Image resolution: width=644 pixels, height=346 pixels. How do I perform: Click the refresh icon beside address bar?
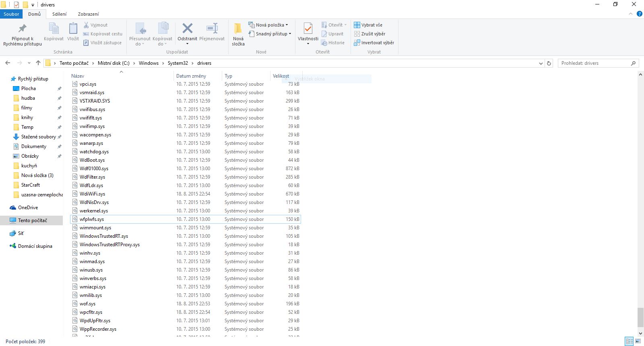pos(549,63)
